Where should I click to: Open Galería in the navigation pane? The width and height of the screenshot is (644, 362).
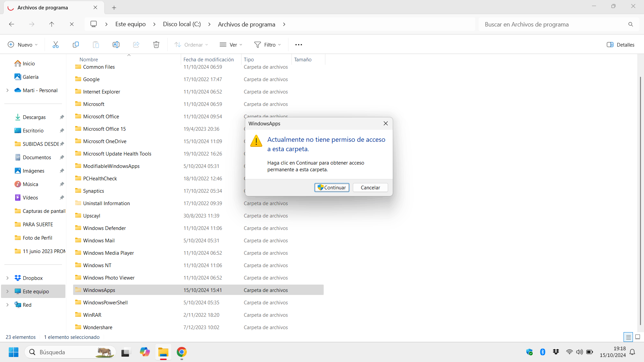point(31,77)
